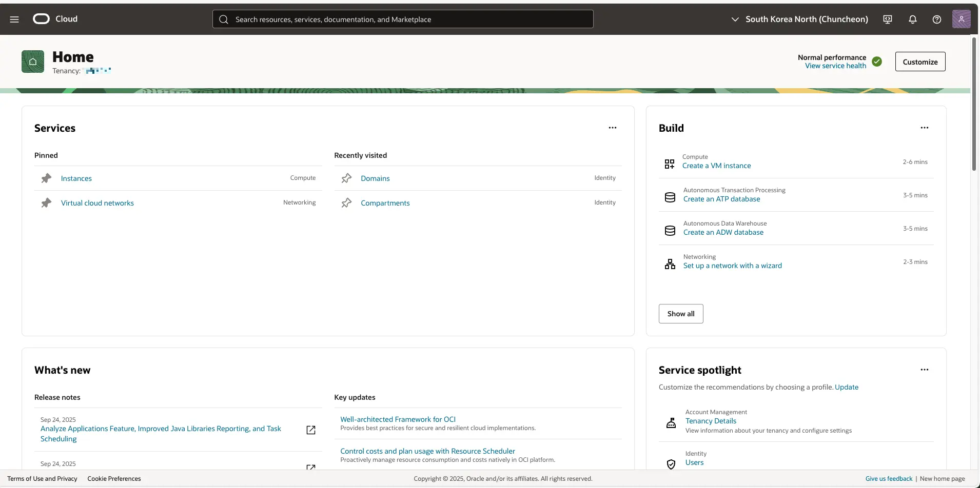Click New home page footer link
This screenshot has width=980, height=488.
tap(942, 479)
